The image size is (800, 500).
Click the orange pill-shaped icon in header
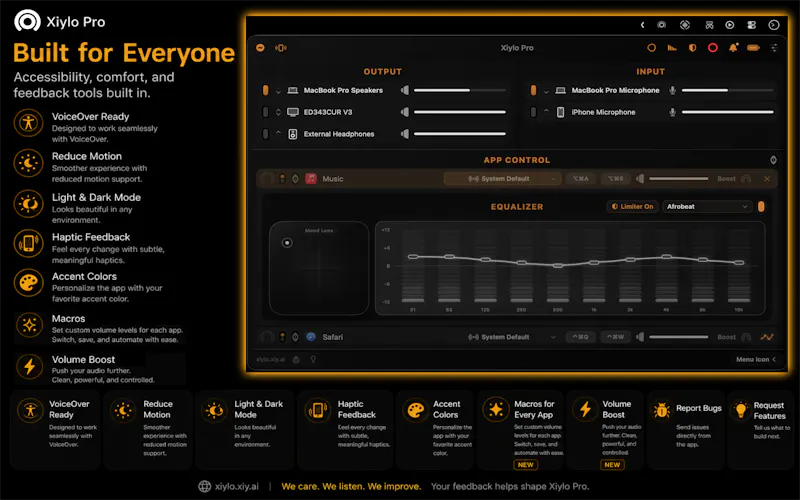[x=754, y=47]
